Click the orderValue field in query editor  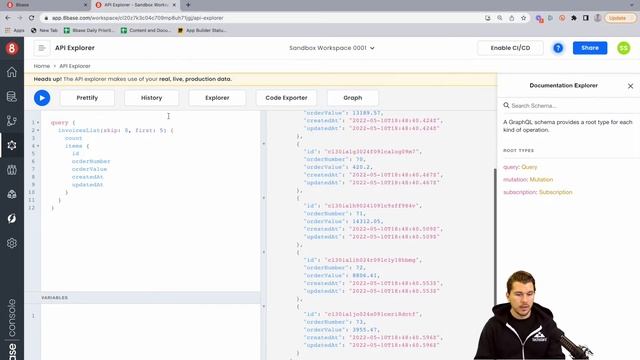point(89,169)
